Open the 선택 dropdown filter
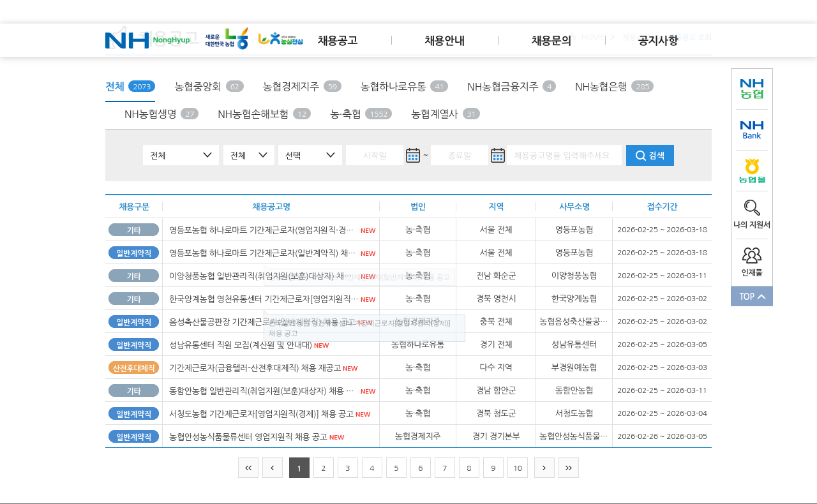Screen dimensions: 817x504 click(310, 155)
